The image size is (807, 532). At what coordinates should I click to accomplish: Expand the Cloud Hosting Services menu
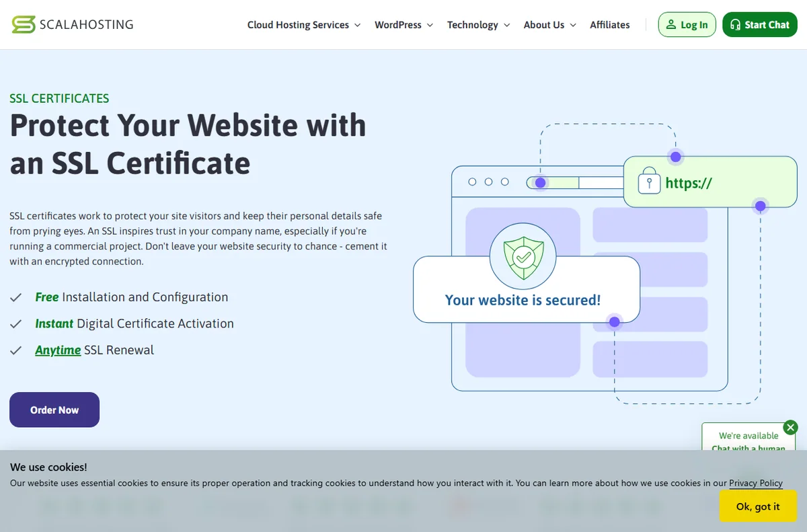(304, 25)
